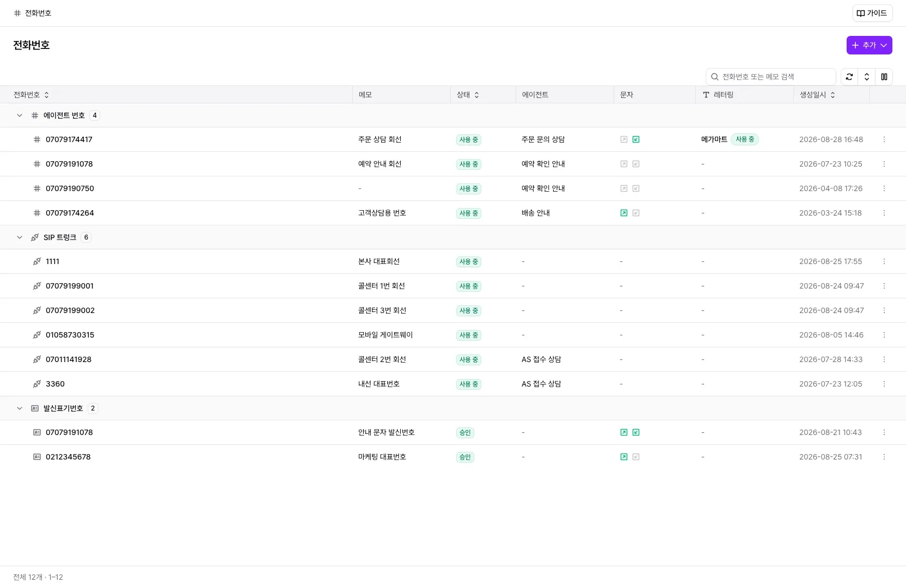The width and height of the screenshot is (906, 588).
Task: Open row menu for 07079174417
Action: click(x=884, y=139)
